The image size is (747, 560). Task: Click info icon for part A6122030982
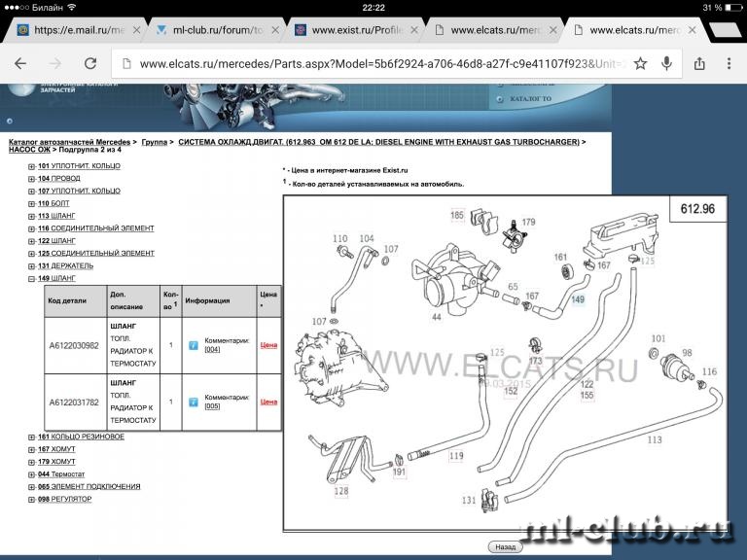pyautogui.click(x=193, y=345)
